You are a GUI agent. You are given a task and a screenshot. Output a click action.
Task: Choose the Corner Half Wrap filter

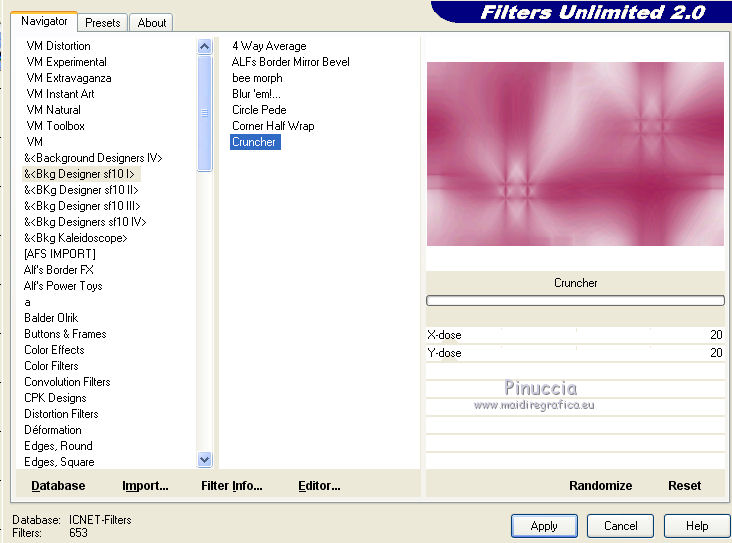click(273, 126)
